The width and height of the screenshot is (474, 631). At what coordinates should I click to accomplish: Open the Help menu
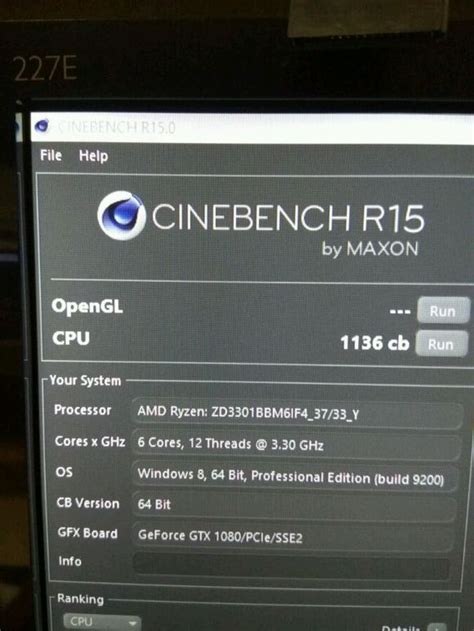click(93, 156)
